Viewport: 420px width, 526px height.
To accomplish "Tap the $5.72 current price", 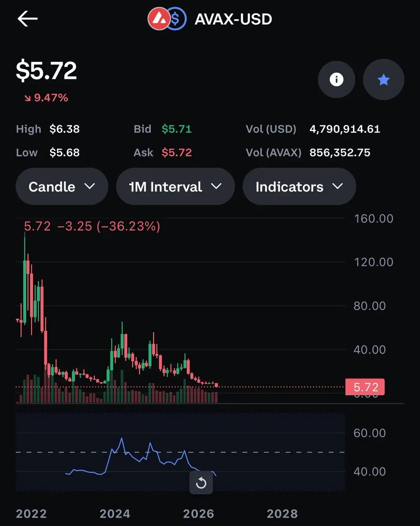I will point(46,71).
